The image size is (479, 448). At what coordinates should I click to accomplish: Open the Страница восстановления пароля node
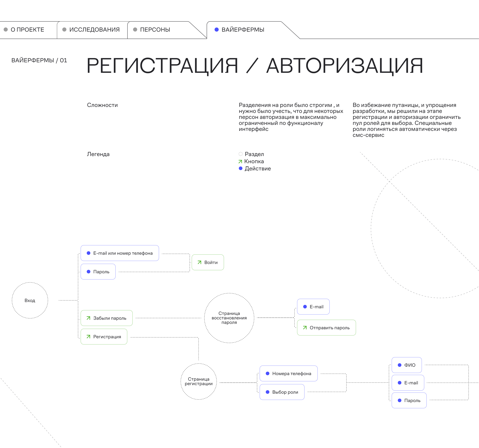pyautogui.click(x=229, y=318)
